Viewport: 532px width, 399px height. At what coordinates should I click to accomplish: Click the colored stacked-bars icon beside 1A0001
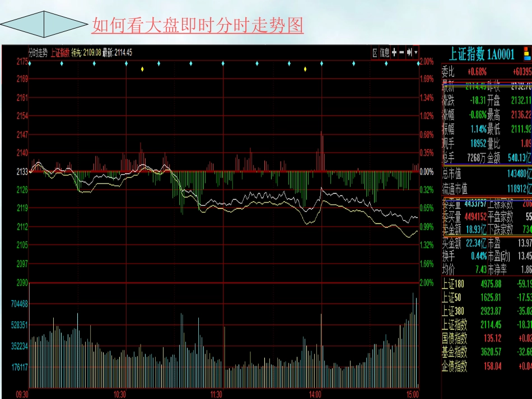pos(528,54)
